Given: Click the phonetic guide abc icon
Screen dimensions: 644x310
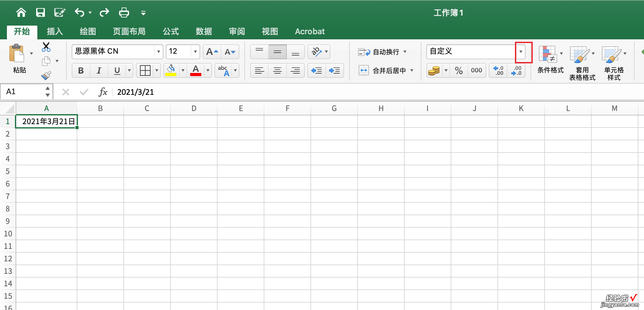Looking at the screenshot, I should tap(224, 70).
